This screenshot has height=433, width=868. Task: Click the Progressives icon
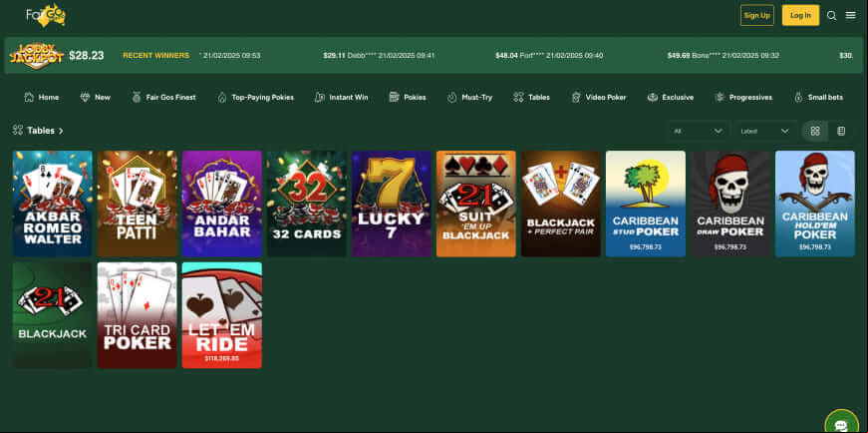720,97
